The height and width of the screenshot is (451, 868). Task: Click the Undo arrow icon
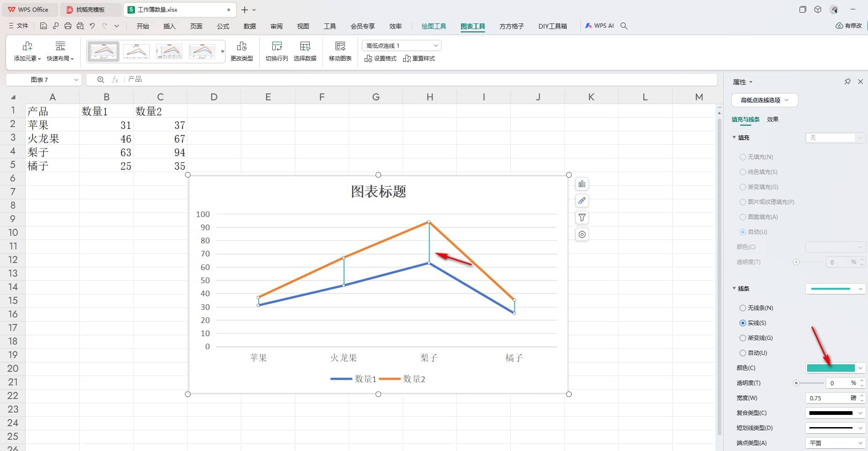point(92,26)
